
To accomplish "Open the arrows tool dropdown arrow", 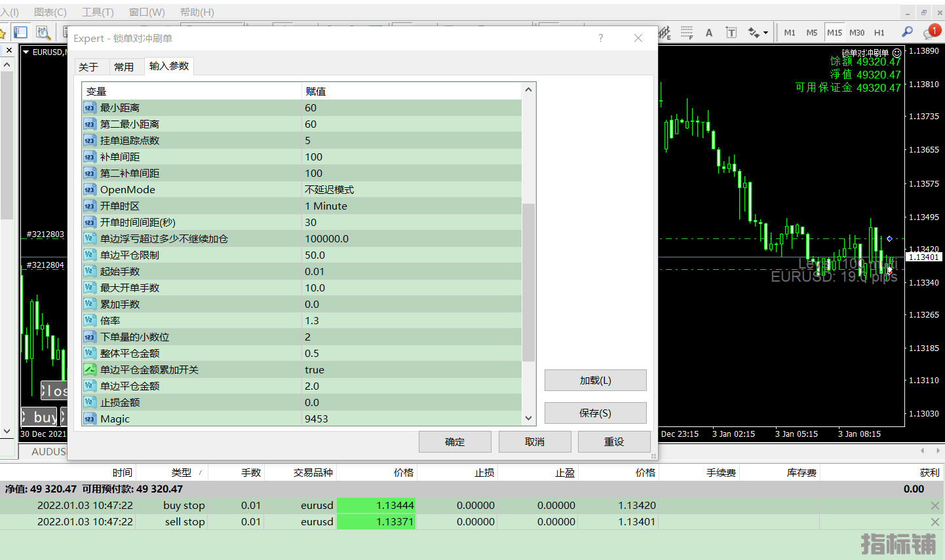I will (765, 33).
